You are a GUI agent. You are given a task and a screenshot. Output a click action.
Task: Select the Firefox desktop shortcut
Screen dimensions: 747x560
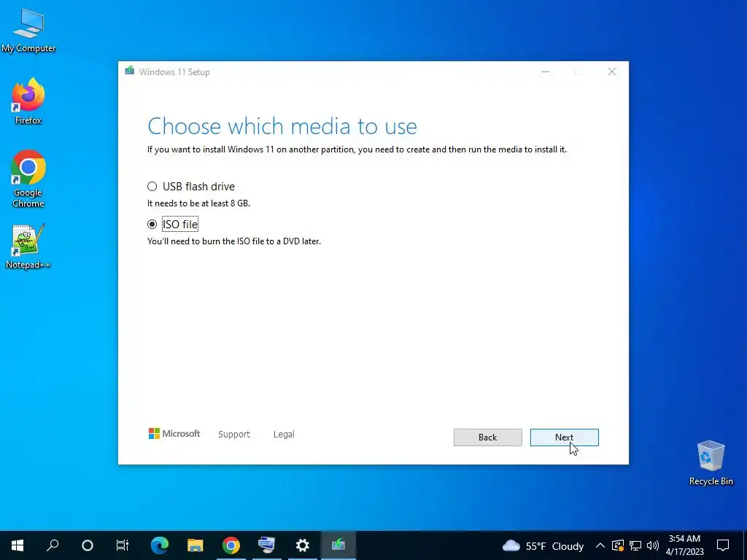(x=28, y=101)
